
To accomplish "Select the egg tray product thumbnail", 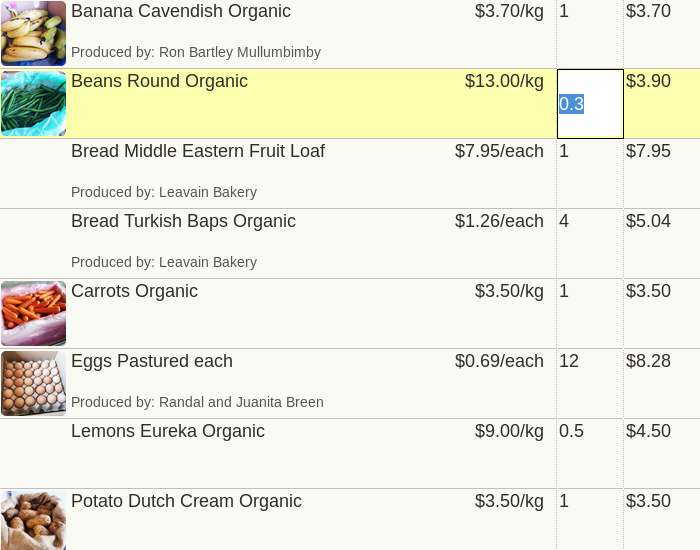I will (33, 383).
